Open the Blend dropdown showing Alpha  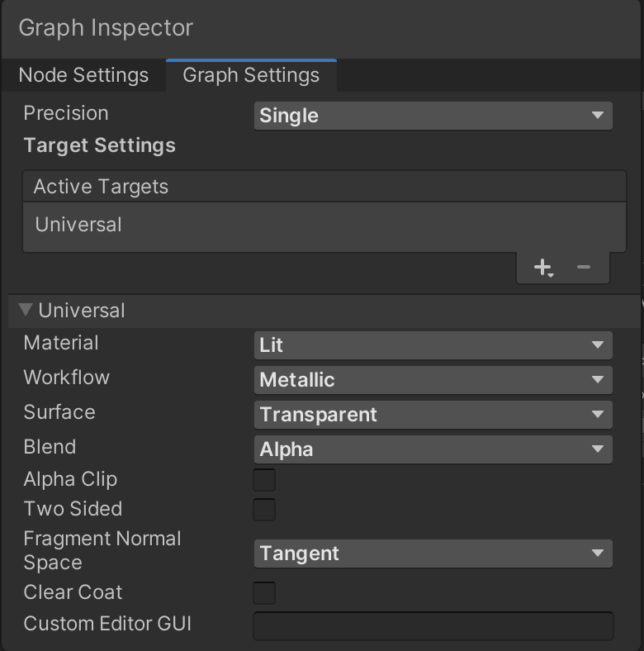point(433,449)
